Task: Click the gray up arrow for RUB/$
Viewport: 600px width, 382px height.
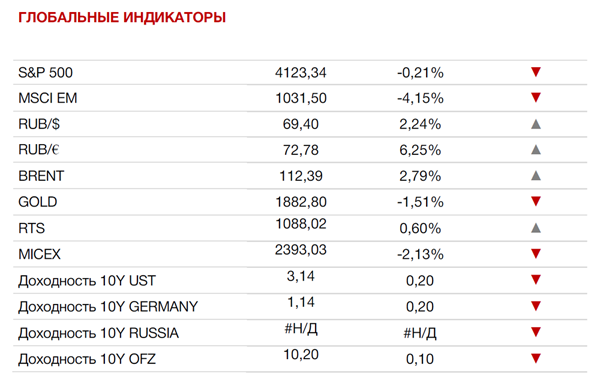Action: [536, 124]
